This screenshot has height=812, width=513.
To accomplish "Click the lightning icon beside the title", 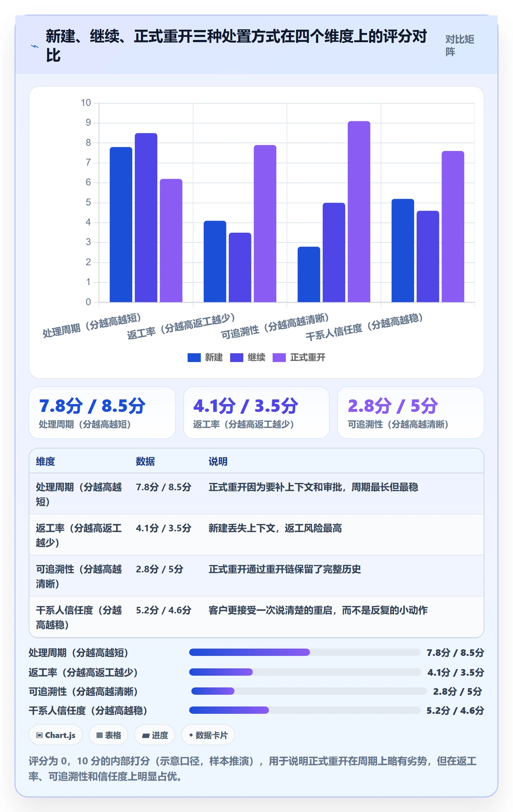I will [35, 46].
